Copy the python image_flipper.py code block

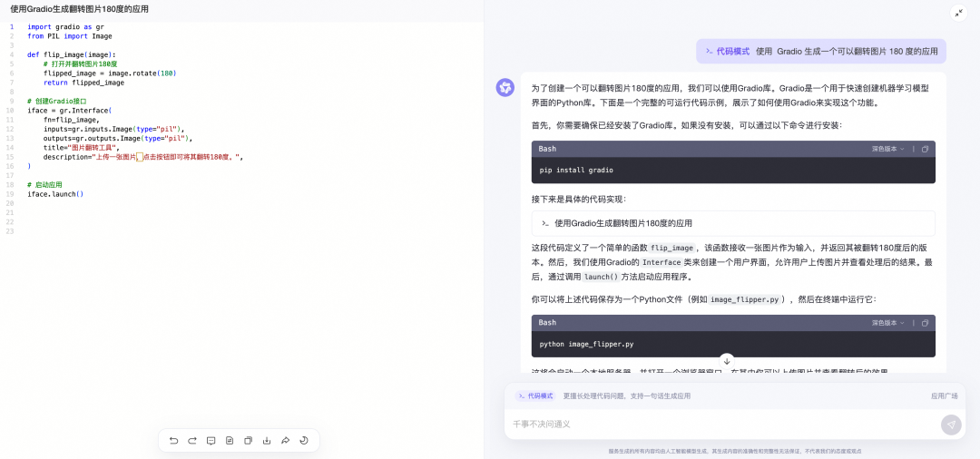925,323
